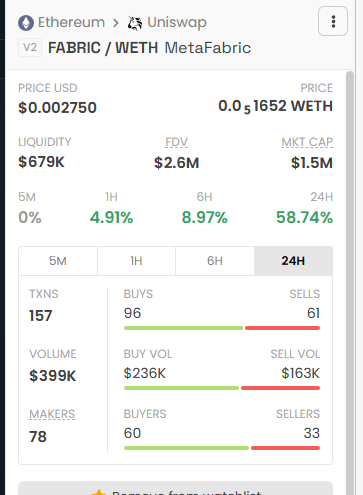Click the buyers versus sellers ratio bar

pyautogui.click(x=222, y=448)
